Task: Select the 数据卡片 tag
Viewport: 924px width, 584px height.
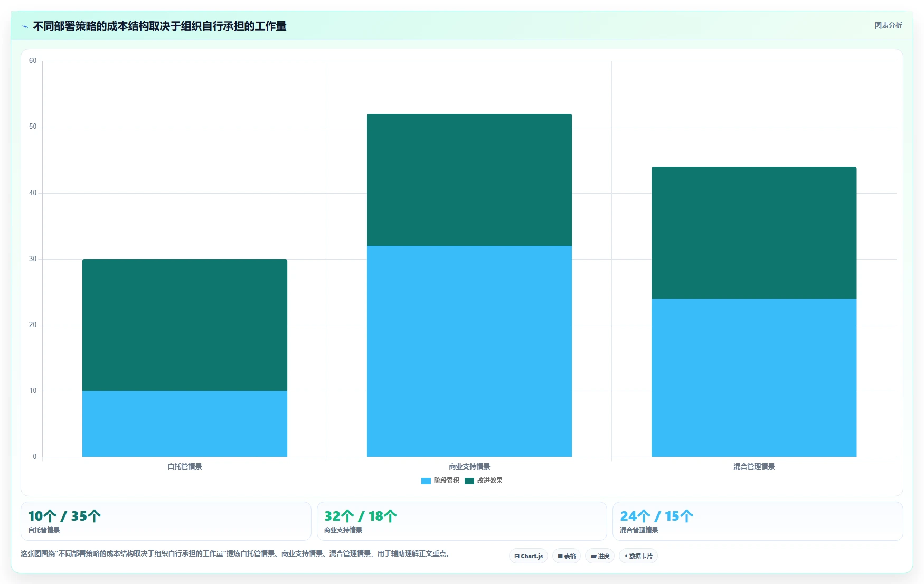Action: click(638, 556)
